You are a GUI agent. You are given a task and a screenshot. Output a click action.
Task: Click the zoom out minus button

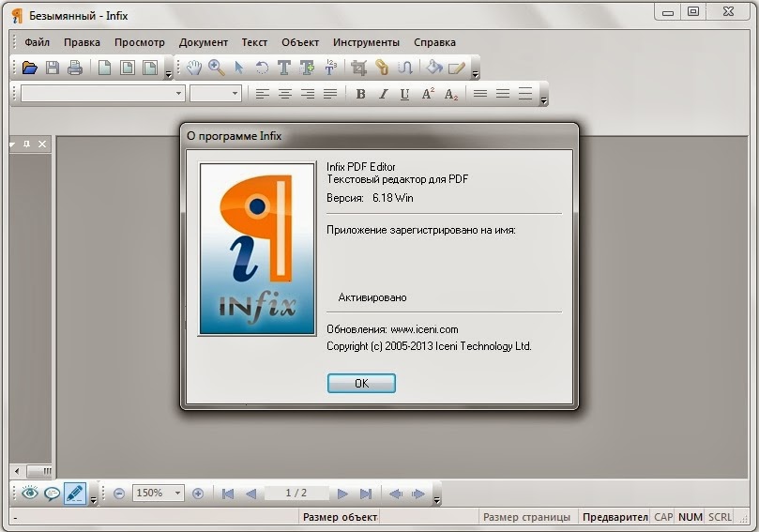click(119, 494)
